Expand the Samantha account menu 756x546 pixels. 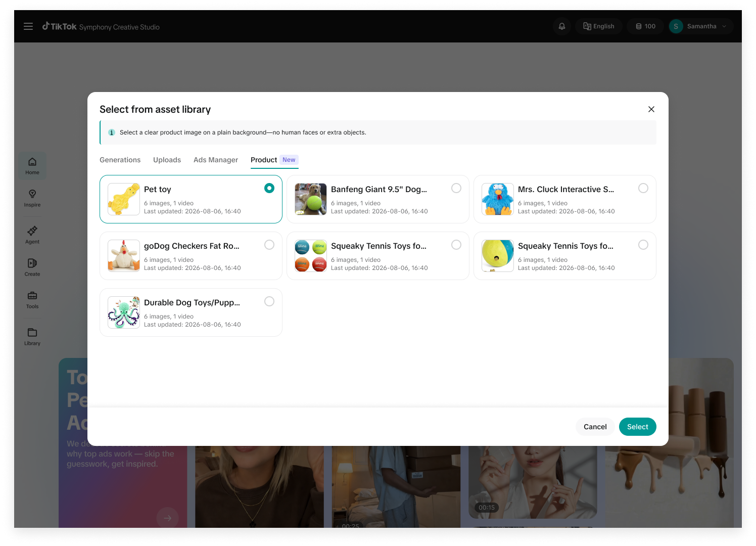(x=701, y=26)
